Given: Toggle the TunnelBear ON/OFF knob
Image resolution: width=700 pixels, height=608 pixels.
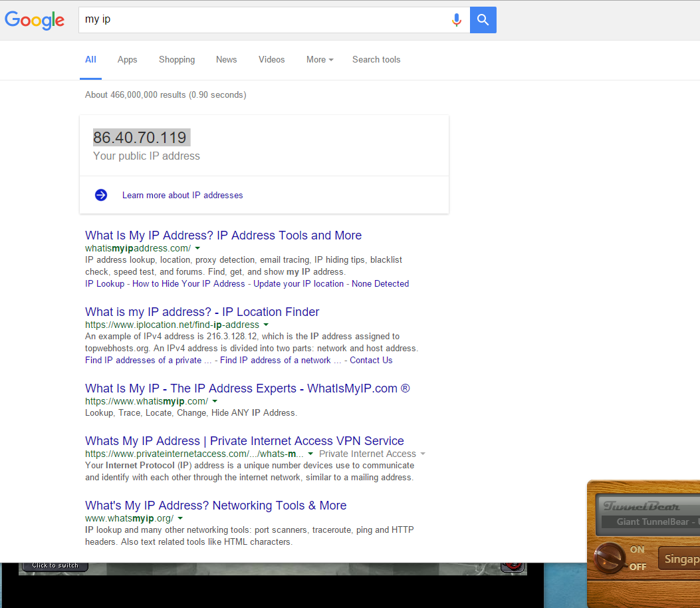Looking at the screenshot, I should (609, 558).
